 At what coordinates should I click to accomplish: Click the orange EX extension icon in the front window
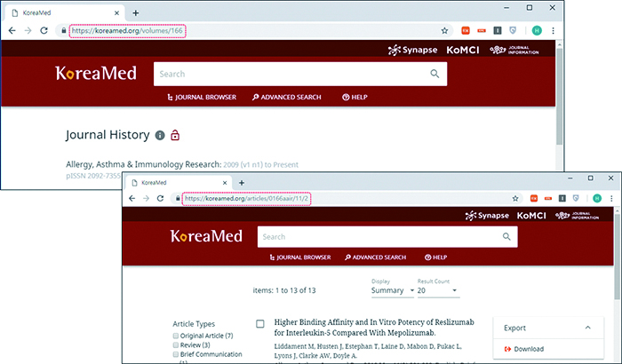coord(534,198)
